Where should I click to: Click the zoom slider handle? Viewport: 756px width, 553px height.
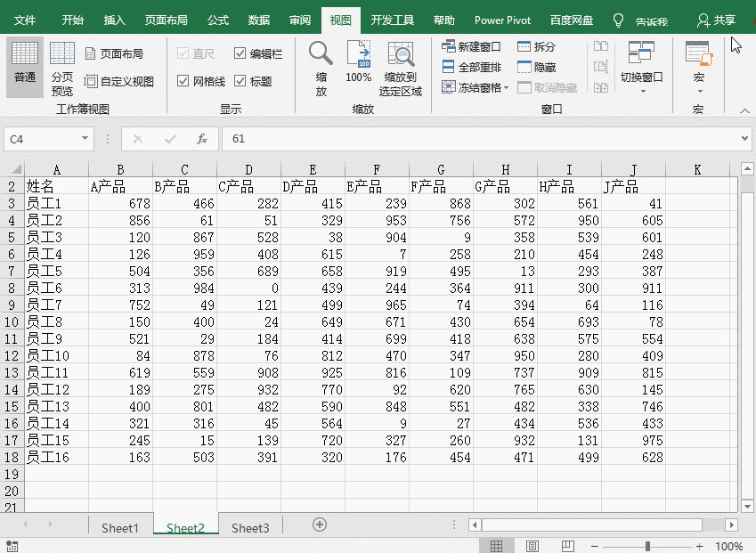pyautogui.click(x=647, y=546)
